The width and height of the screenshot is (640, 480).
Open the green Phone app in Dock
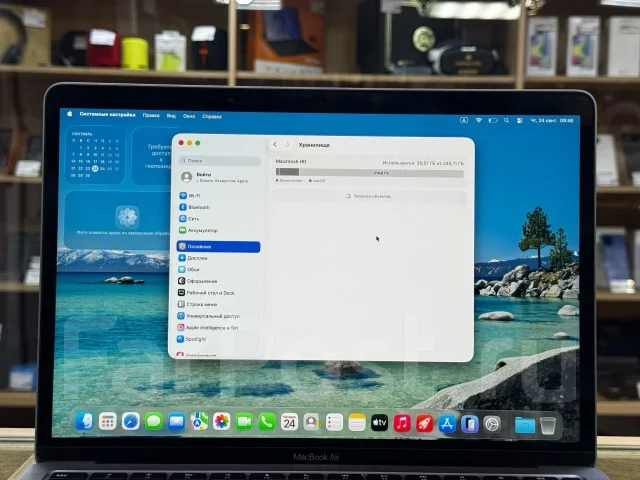[267, 422]
